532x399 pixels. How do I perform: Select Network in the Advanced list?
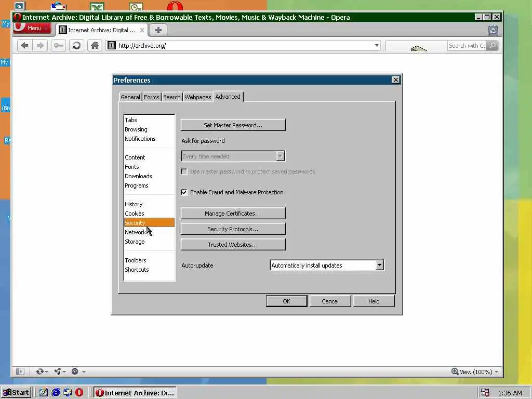tap(149, 232)
